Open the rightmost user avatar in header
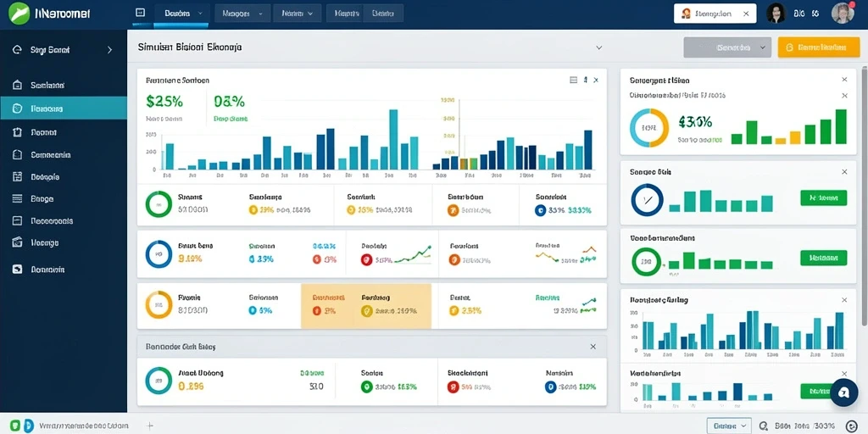This screenshot has height=434, width=868. (x=842, y=14)
